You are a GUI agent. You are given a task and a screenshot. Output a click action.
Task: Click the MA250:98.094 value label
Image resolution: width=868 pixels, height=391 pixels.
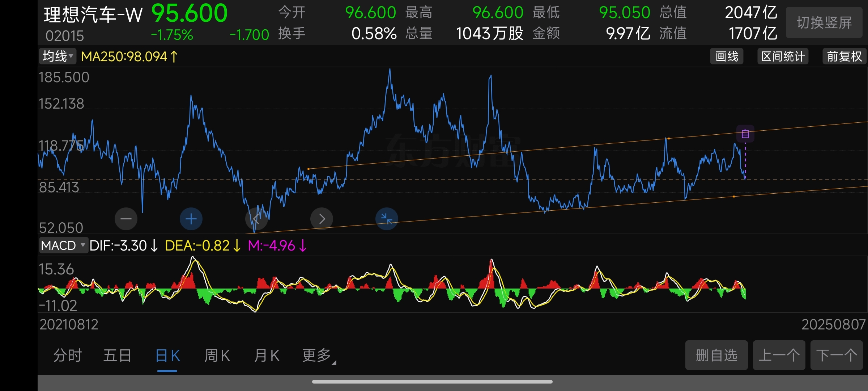129,56
